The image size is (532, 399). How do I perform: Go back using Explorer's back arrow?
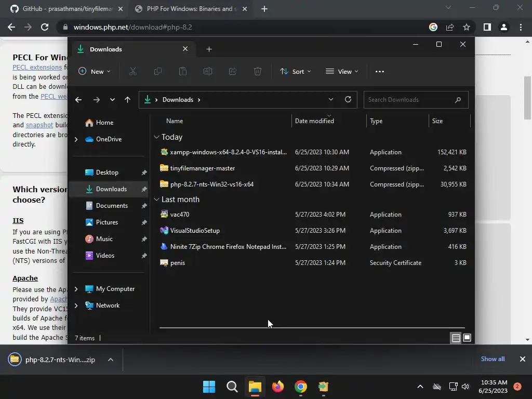pyautogui.click(x=78, y=100)
